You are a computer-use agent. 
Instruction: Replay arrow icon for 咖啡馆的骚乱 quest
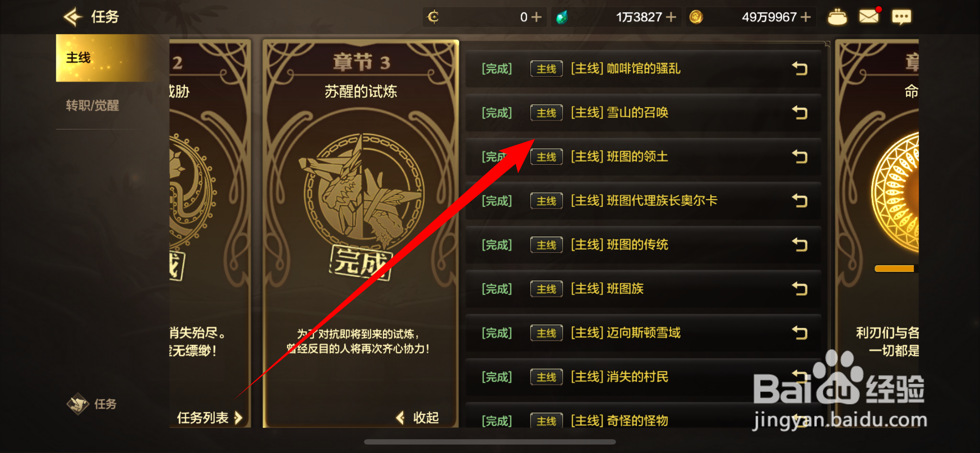(x=799, y=68)
